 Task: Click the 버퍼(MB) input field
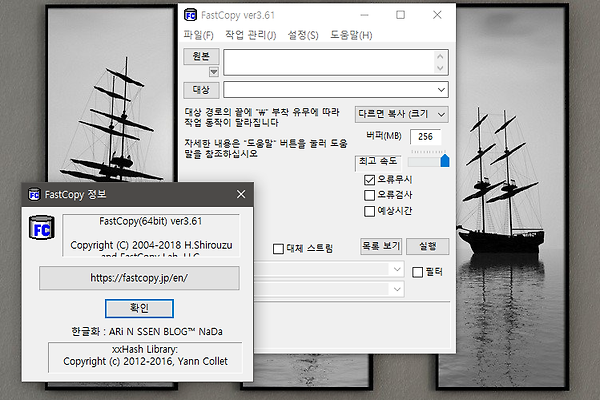click(x=425, y=137)
